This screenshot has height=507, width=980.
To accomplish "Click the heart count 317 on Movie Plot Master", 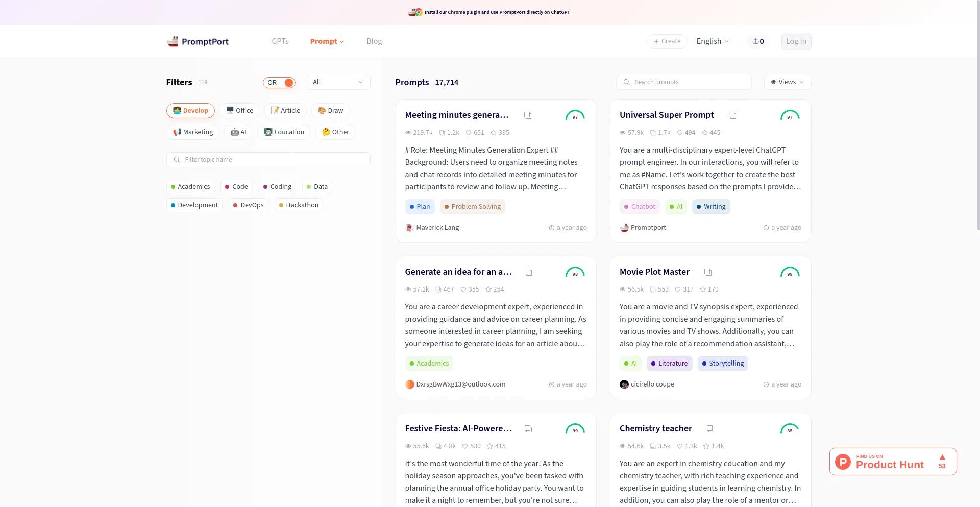I will (x=684, y=289).
